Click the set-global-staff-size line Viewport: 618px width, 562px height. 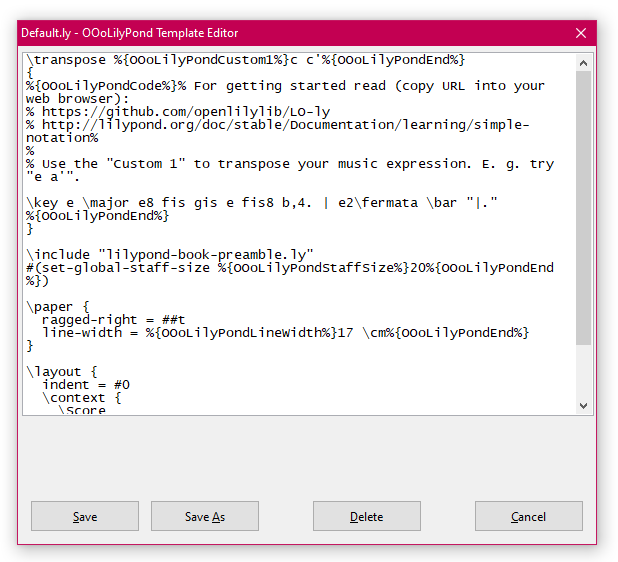pyautogui.click(x=290, y=268)
